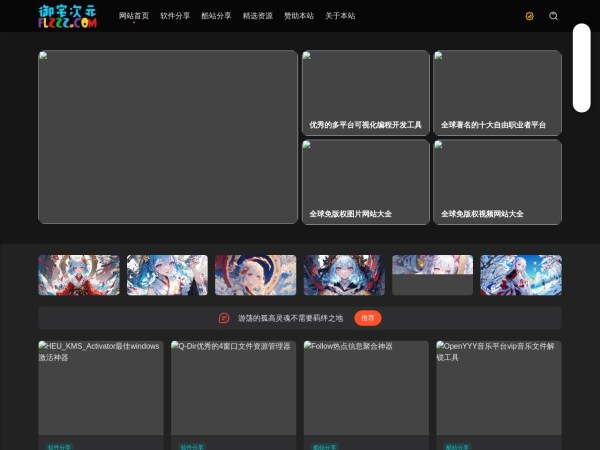Open the HEU_KMS_Activator post card
This screenshot has width=600, height=450.
click(100, 390)
